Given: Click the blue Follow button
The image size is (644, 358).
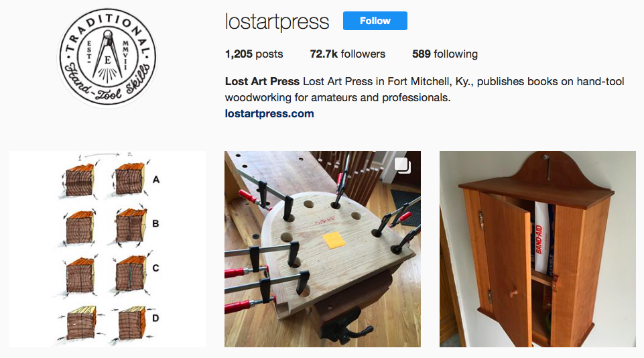Looking at the screenshot, I should pyautogui.click(x=375, y=21).
